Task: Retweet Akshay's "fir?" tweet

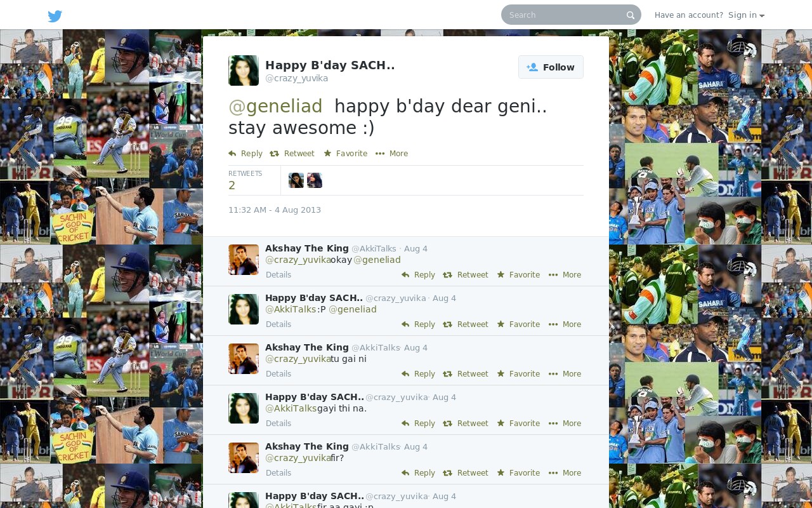Action: (x=466, y=473)
